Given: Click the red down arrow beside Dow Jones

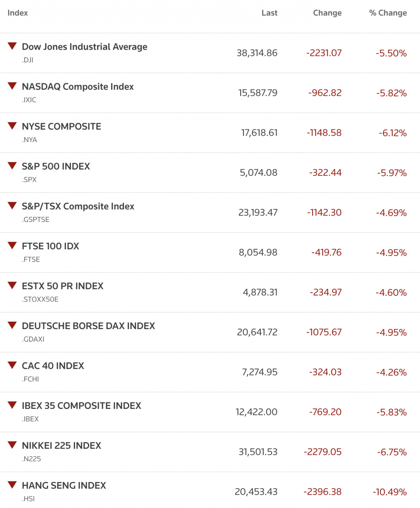Looking at the screenshot, I should point(12,46).
